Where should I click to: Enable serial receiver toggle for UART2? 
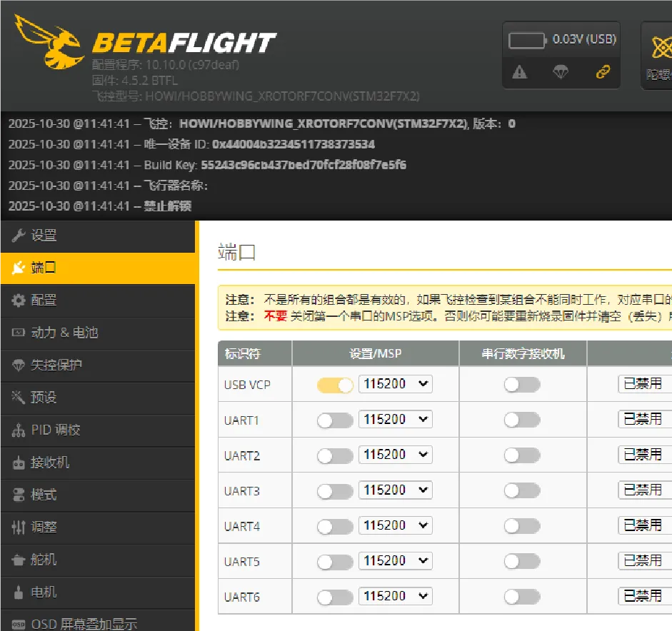click(x=522, y=455)
